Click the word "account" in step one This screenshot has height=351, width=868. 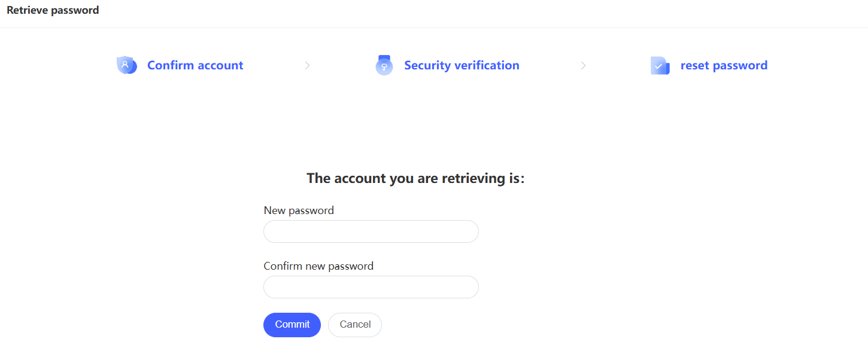(x=220, y=65)
